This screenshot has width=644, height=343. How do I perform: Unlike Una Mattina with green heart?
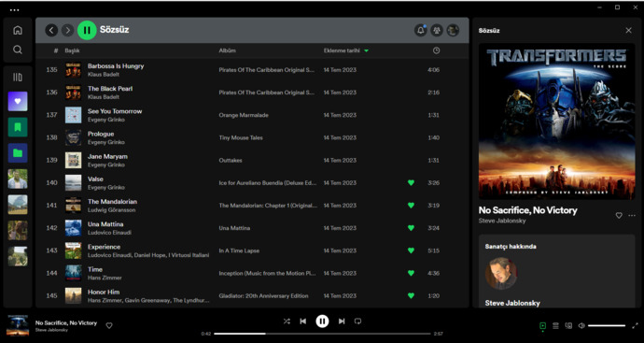(x=411, y=228)
